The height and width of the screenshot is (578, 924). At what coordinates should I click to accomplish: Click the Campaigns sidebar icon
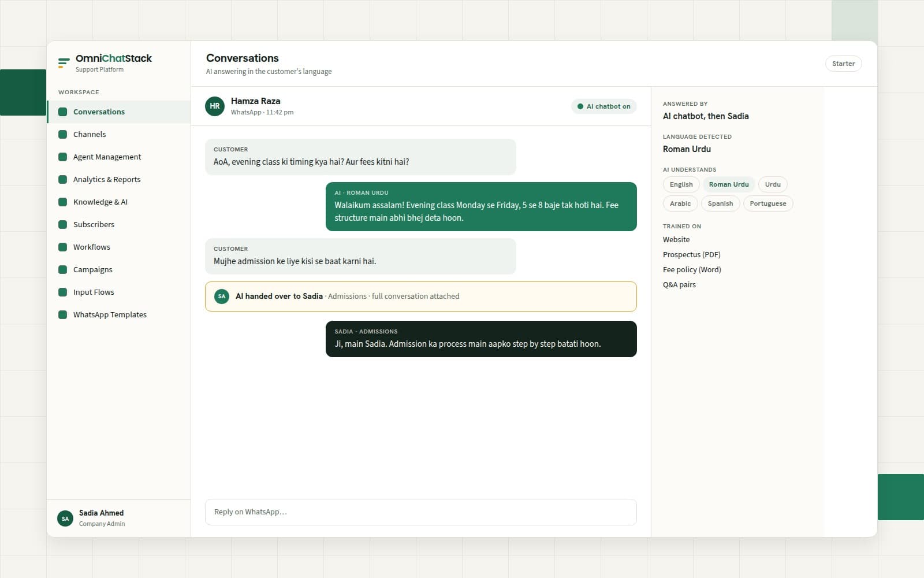coord(63,270)
